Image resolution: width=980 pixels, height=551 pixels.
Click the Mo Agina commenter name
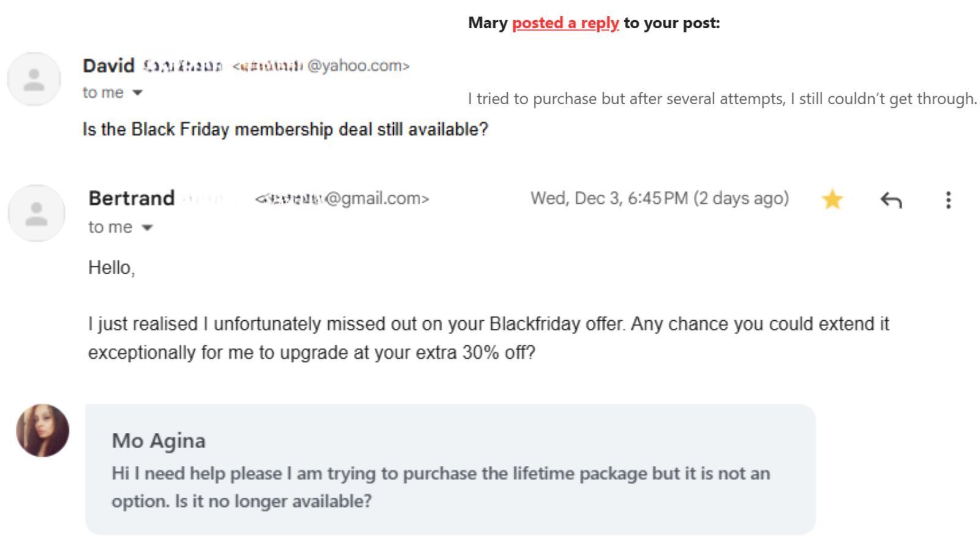click(x=158, y=441)
